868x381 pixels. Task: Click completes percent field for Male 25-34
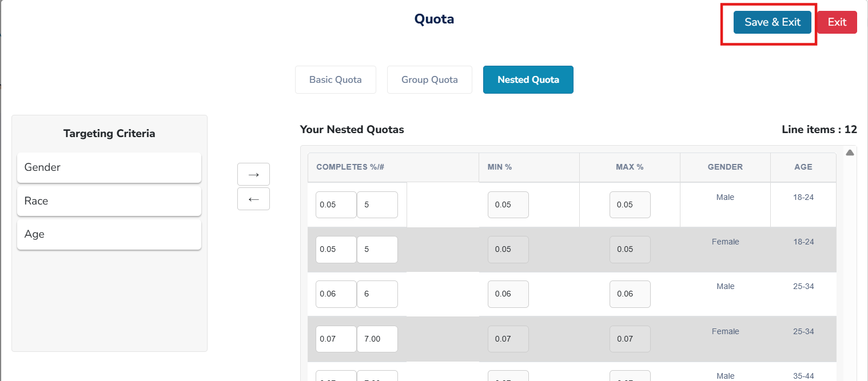pyautogui.click(x=336, y=294)
